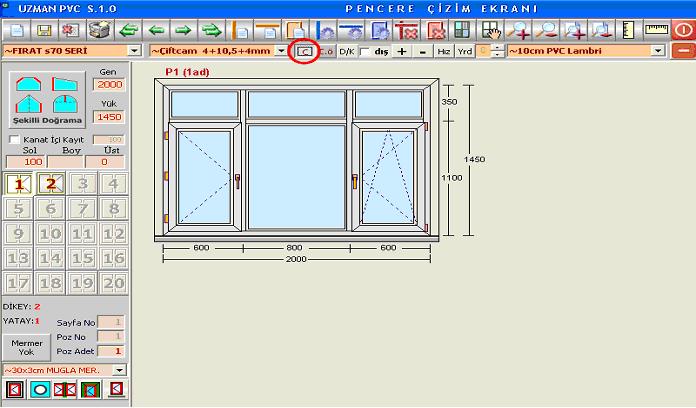Go to next record with single right arrow
696x408 pixels.
pos(183,31)
